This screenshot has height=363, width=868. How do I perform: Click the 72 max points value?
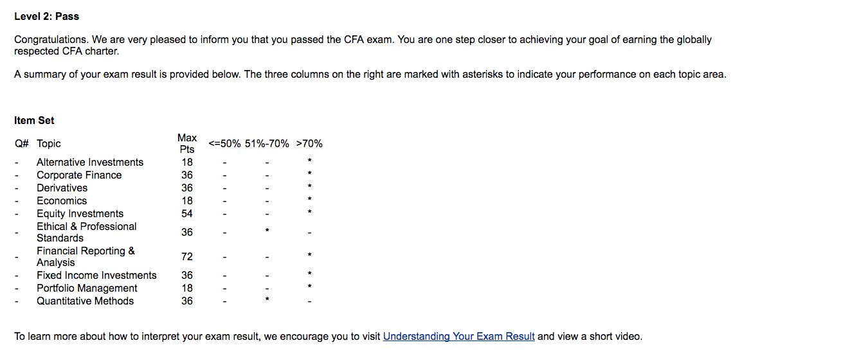(x=187, y=256)
